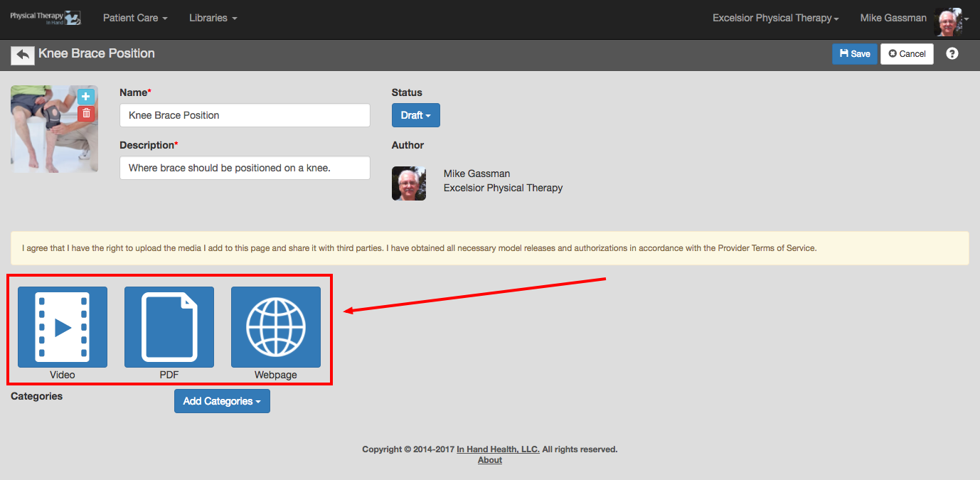This screenshot has height=480, width=980.
Task: Click the Save button
Action: pos(855,54)
